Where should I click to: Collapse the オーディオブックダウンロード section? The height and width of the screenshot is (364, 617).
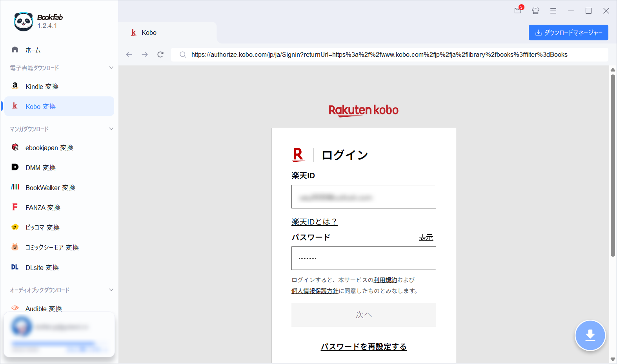coord(111,290)
